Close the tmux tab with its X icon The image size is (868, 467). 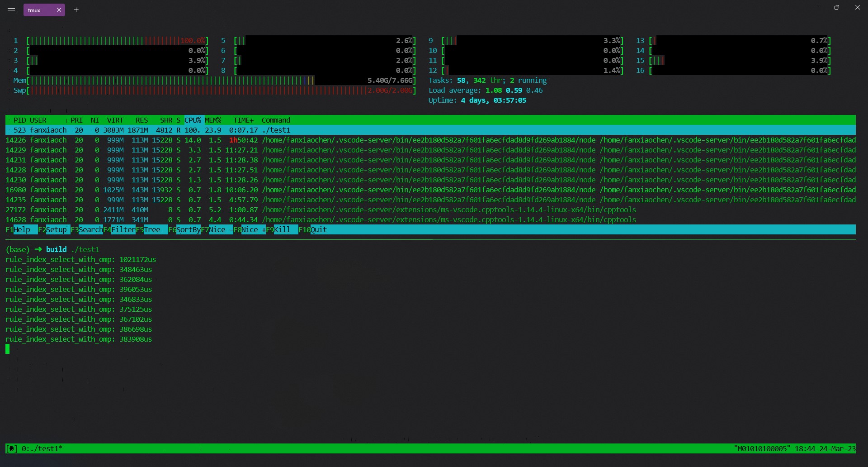click(x=59, y=10)
